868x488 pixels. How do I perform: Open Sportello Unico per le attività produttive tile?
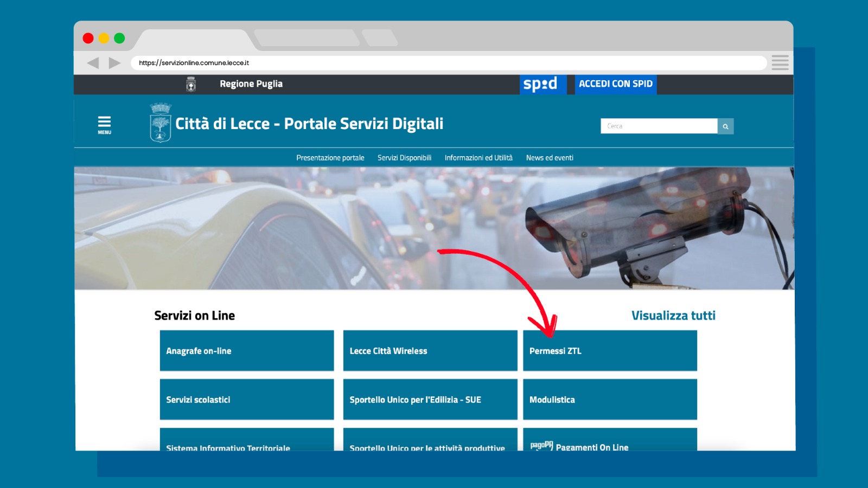click(x=430, y=440)
